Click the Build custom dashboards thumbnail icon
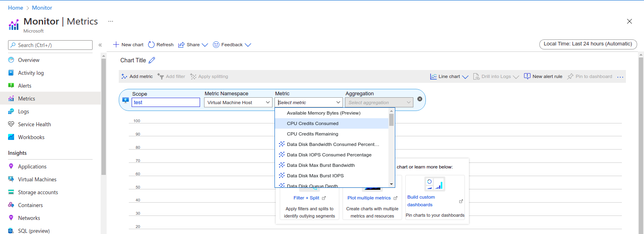The image size is (644, 234). click(x=435, y=184)
